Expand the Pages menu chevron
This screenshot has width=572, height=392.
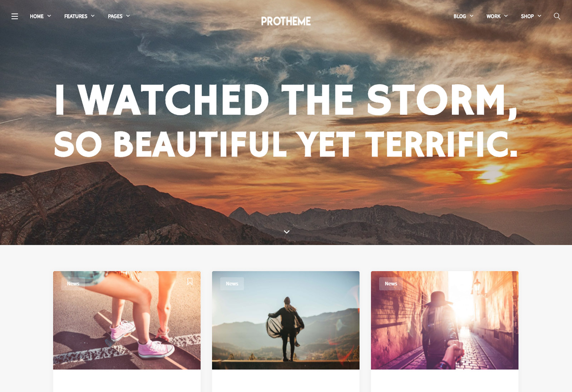pos(128,16)
